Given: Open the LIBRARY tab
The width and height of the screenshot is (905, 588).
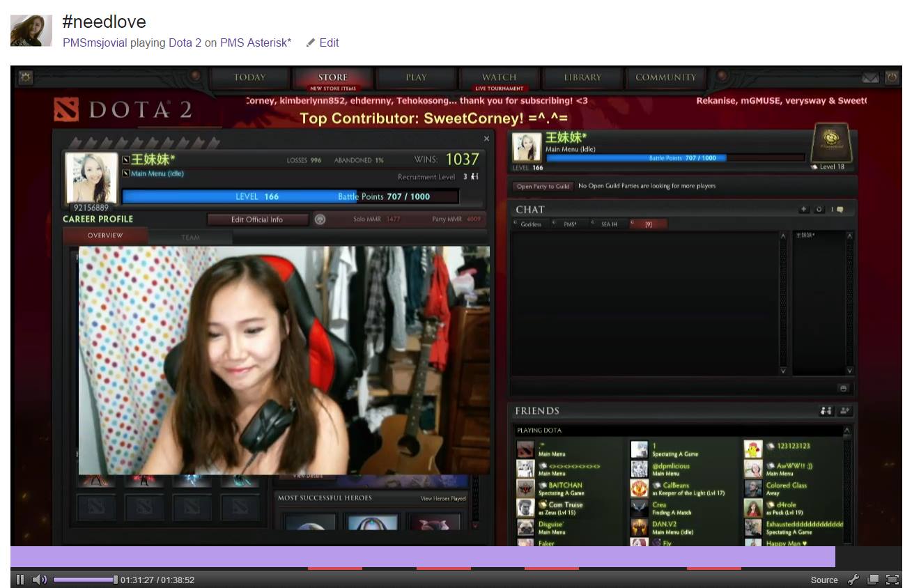Looking at the screenshot, I should [582, 78].
